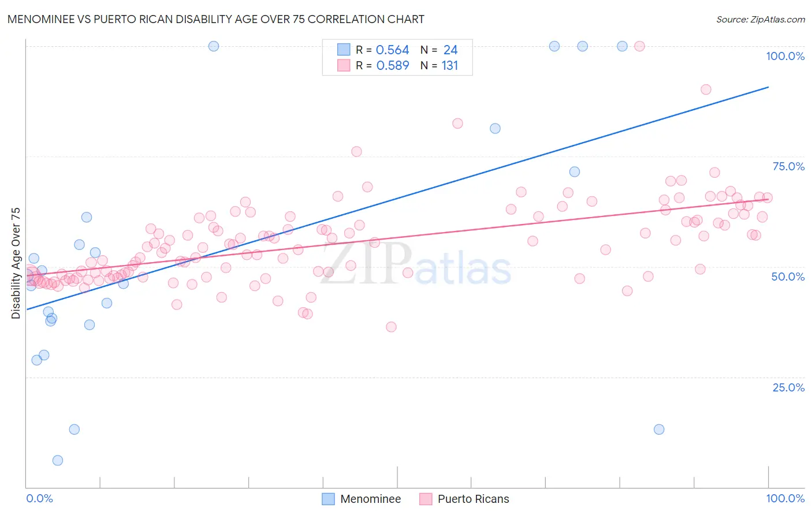
Task: Click the pink swatch beside R = 0.589
Action: click(x=344, y=65)
